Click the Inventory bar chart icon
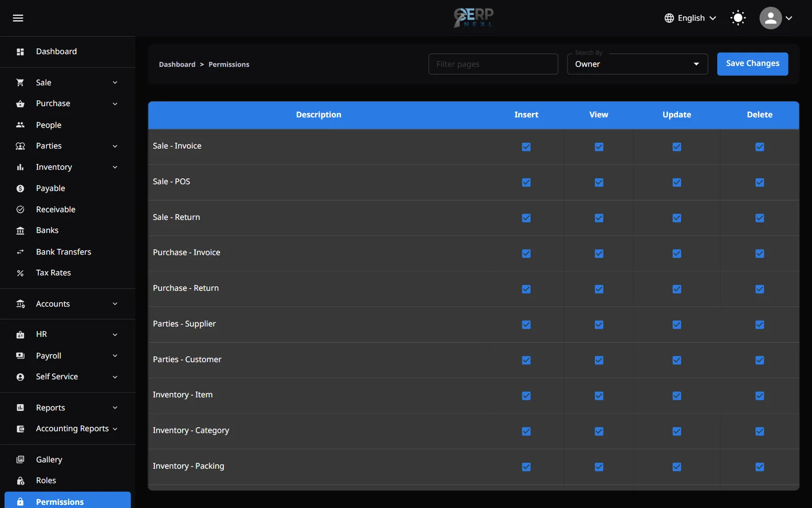This screenshot has height=508, width=812. 20,167
